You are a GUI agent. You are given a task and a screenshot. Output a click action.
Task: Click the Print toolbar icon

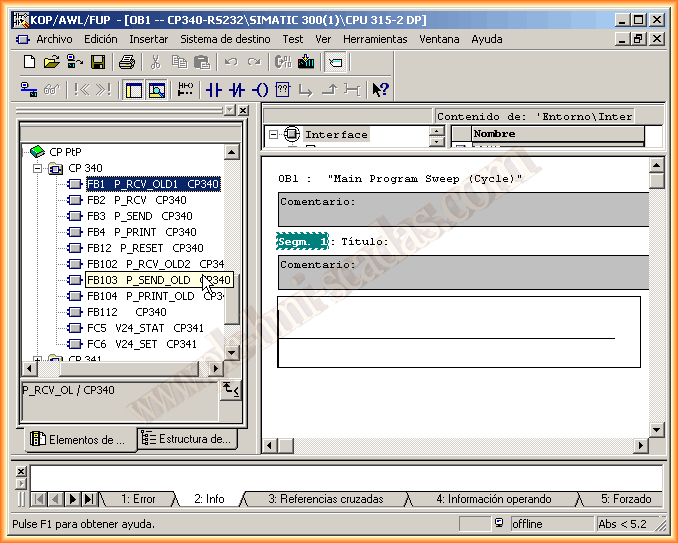(x=127, y=62)
